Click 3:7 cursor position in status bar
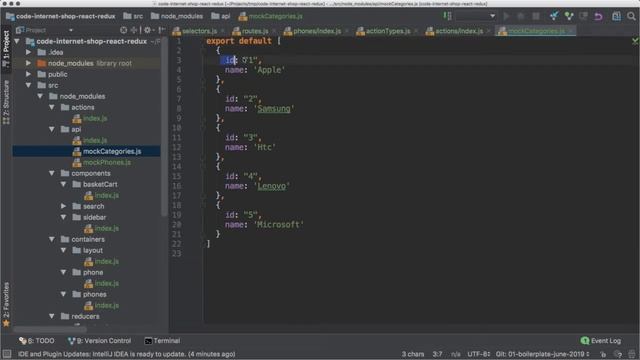The height and width of the screenshot is (360, 640). click(x=438, y=354)
